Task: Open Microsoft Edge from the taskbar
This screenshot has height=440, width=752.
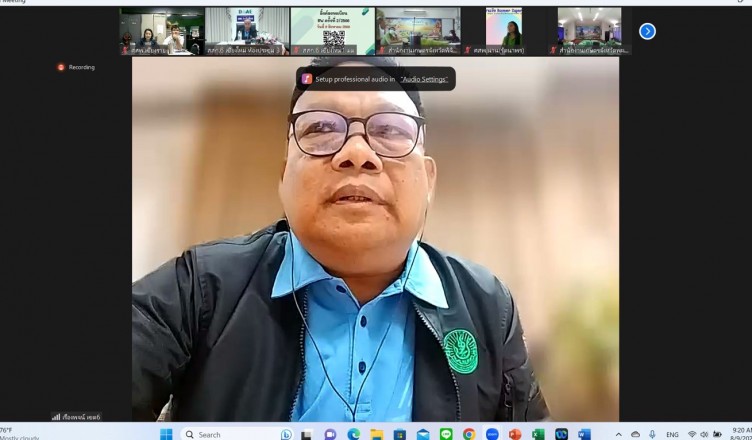Action: pos(354,434)
